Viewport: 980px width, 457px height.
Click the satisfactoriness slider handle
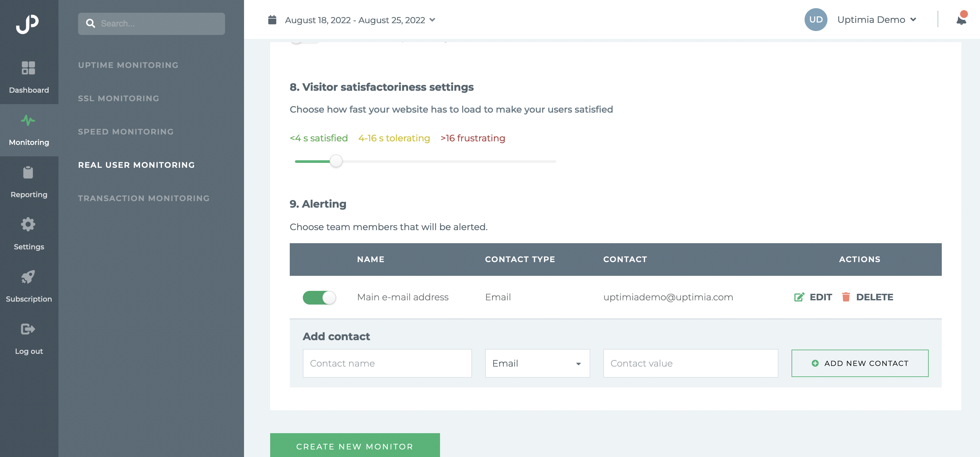[336, 161]
